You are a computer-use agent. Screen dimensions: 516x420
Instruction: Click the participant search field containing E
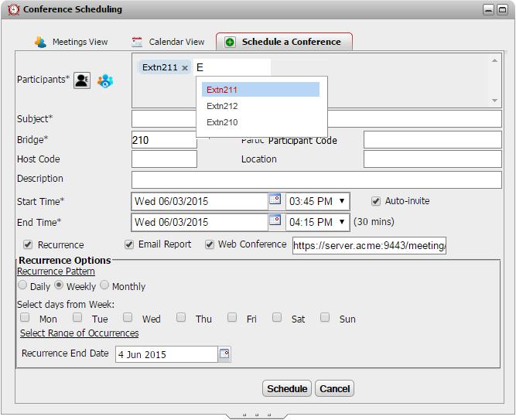232,67
